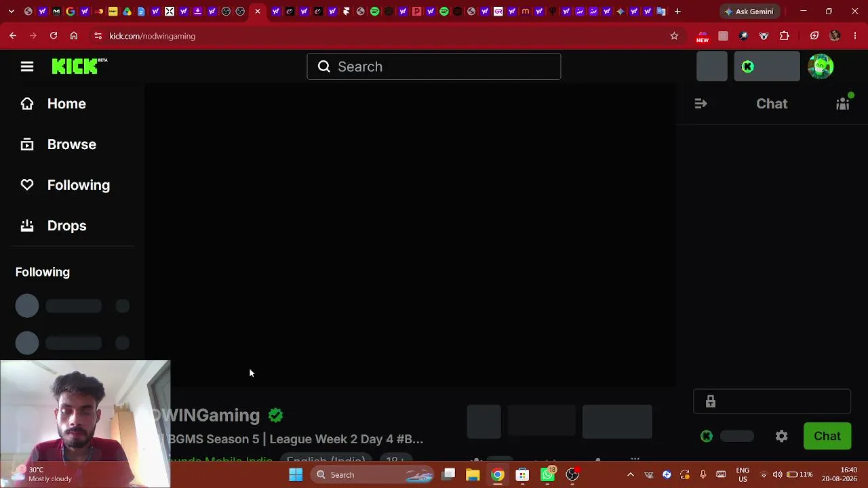Screen dimensions: 868x488
Task: Click the green K coin icon in header
Action: click(x=748, y=66)
